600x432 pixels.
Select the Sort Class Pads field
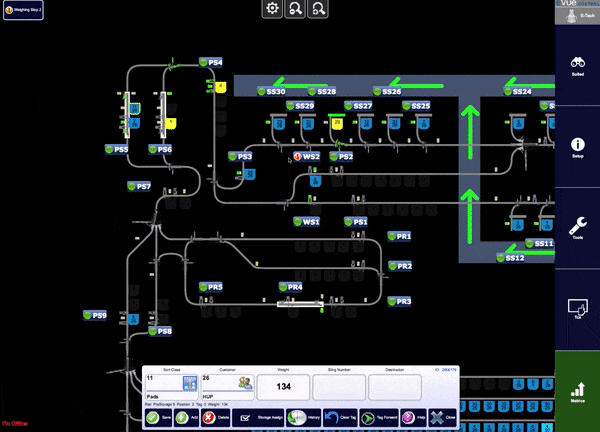tap(171, 387)
